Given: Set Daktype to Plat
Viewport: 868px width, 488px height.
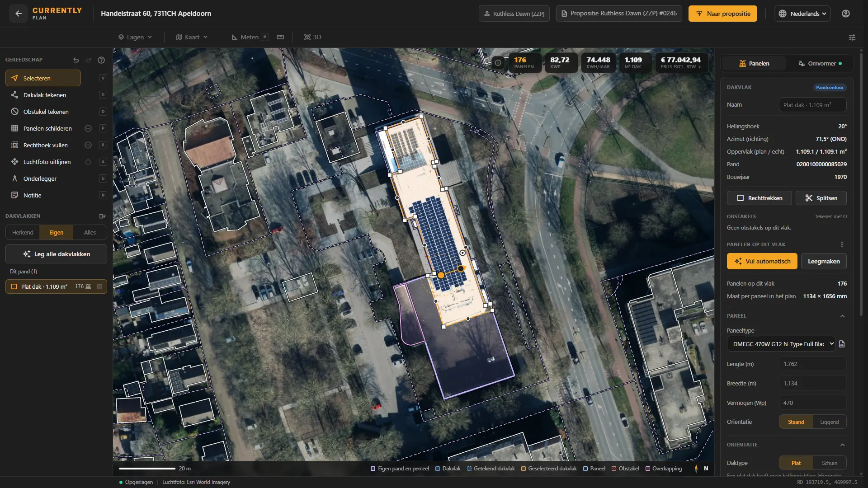Looking at the screenshot, I should 796,463.
